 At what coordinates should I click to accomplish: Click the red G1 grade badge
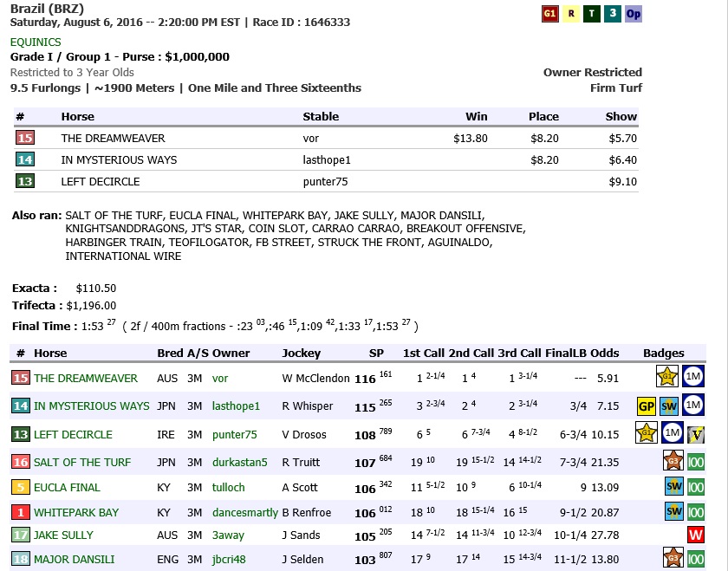[x=549, y=14]
